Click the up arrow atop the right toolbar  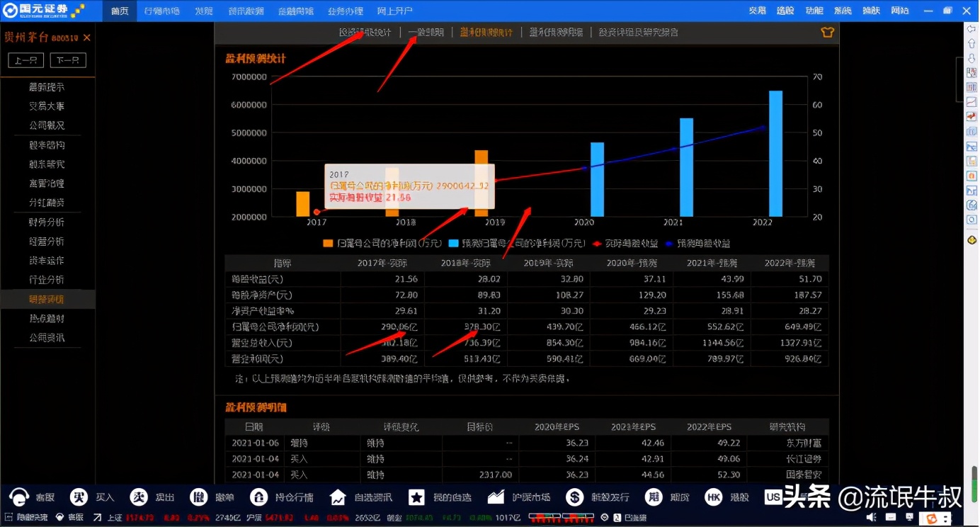click(x=972, y=43)
